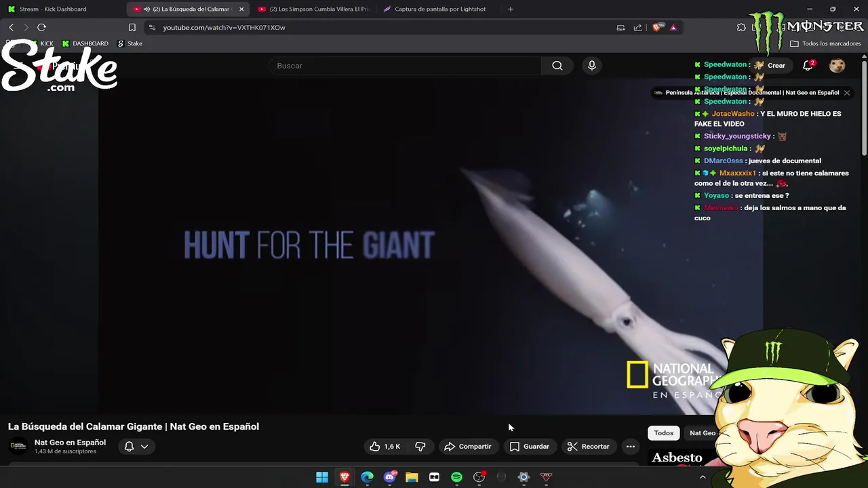868x488 pixels.
Task: Show hidden system tray icons
Action: click(703, 477)
